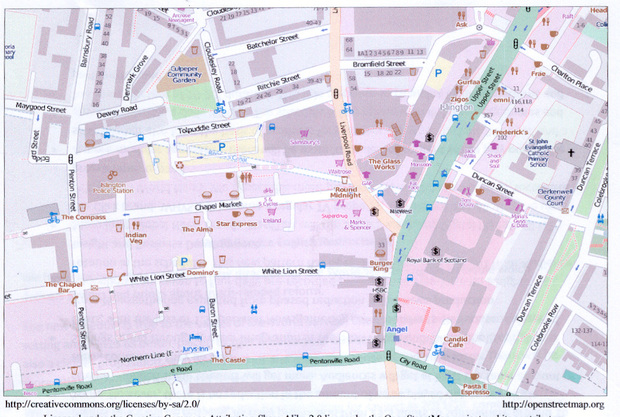Click the bus stop icon next to Sainsbury's
This screenshot has height=417, width=620.
point(272,127)
